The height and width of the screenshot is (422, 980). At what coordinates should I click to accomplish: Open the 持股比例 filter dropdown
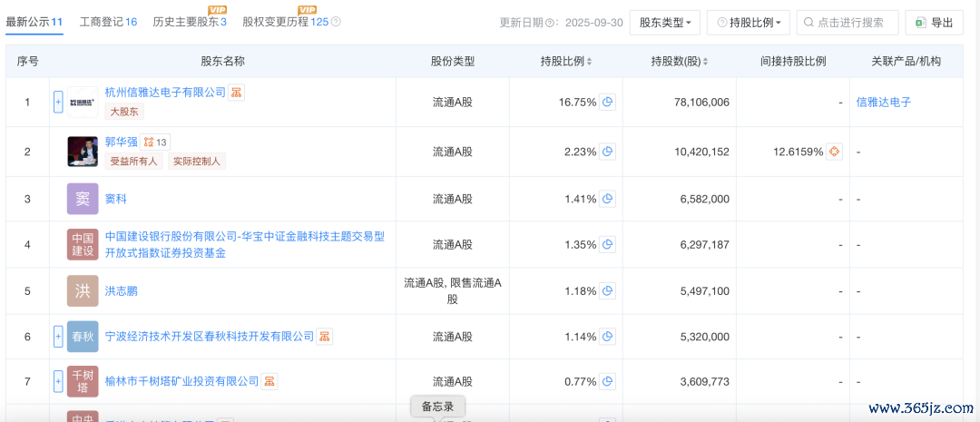[x=748, y=23]
